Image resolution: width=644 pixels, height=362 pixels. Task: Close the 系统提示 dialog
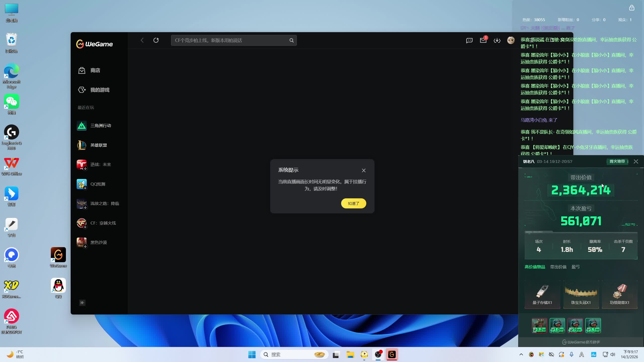(x=364, y=170)
